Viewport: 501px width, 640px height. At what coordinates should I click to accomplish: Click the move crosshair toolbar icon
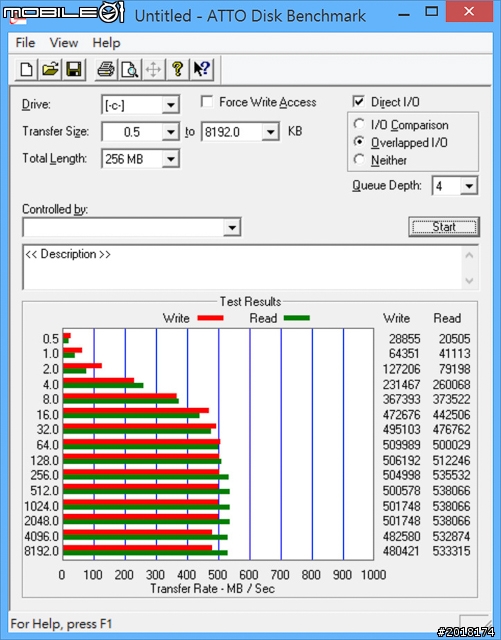[154, 69]
